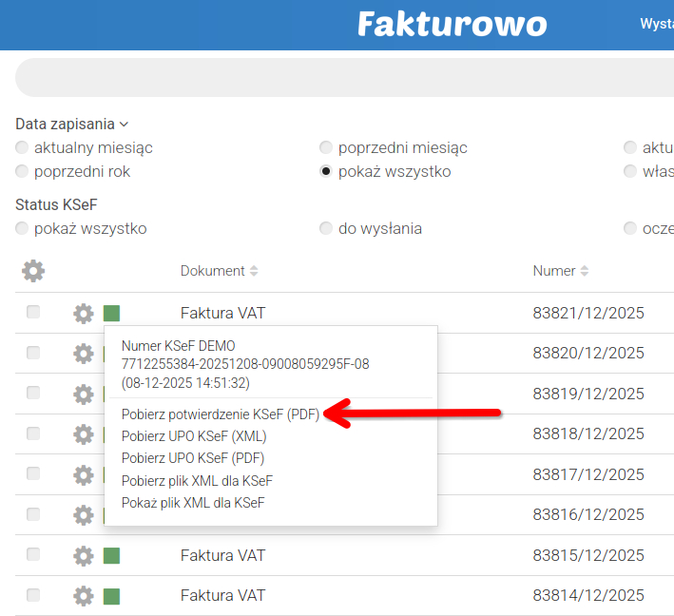Screen dimensions: 674x616
Task: Choose 'Pobierz UPO KSeF (PDF)'
Action: (x=193, y=458)
